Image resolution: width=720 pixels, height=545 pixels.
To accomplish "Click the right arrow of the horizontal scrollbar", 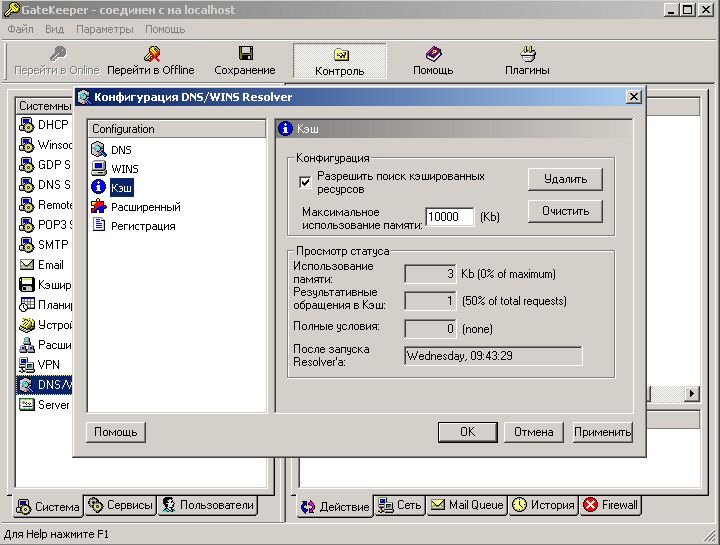I will coord(692,393).
